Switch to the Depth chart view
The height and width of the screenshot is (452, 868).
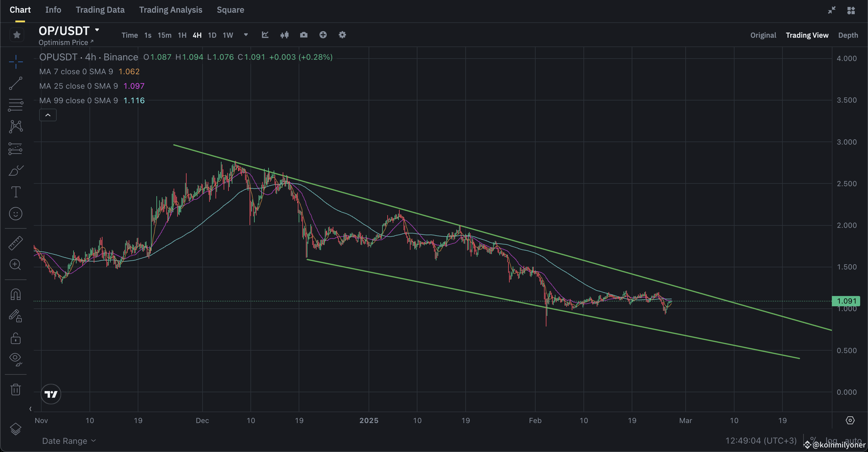tap(848, 35)
